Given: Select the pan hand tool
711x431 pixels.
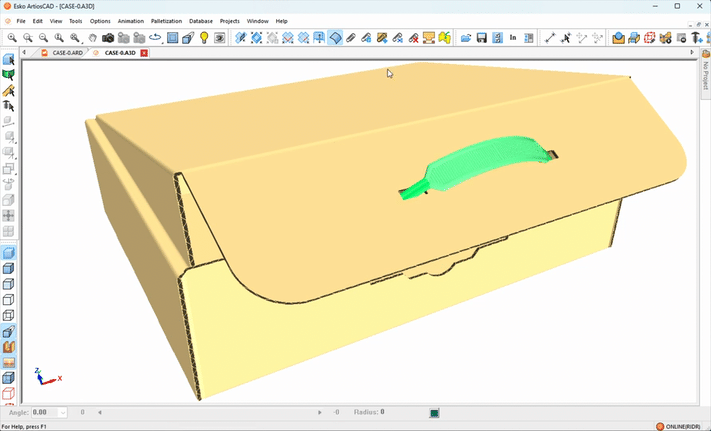Looking at the screenshot, I should (93, 38).
